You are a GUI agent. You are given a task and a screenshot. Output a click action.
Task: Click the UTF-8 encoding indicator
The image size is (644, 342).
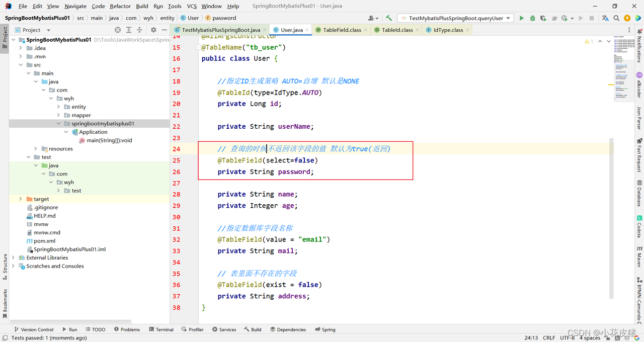pos(567,338)
